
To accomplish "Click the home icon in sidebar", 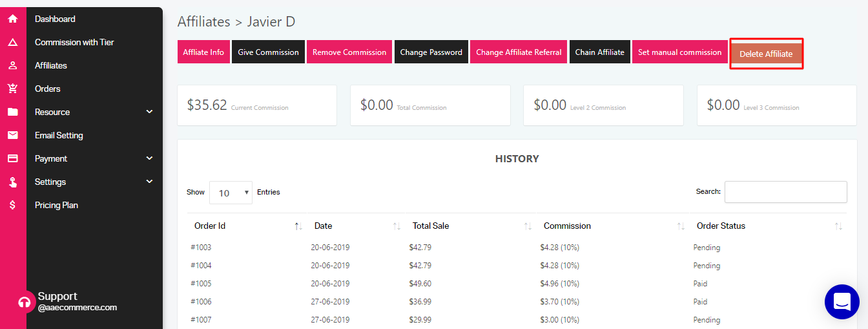I will click(x=12, y=19).
